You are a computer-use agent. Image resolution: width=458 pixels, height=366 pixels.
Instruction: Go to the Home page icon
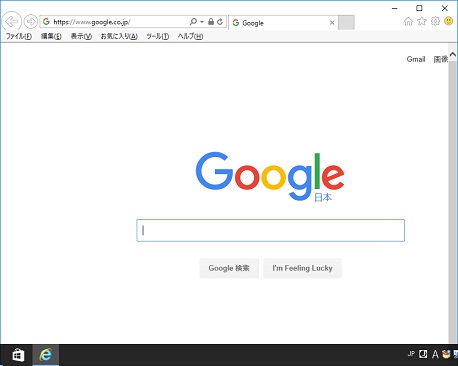click(x=408, y=22)
